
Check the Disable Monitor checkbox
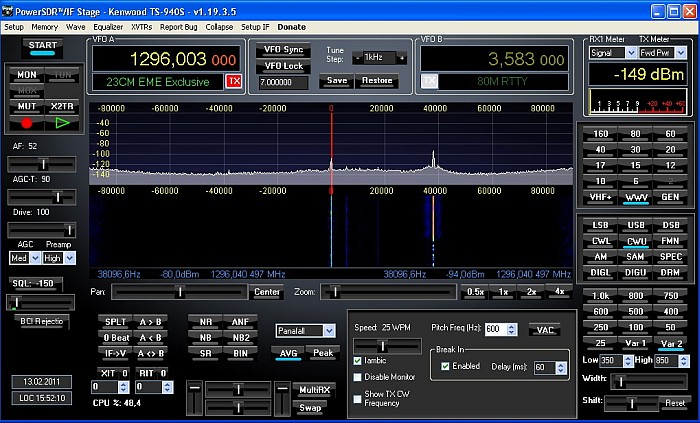coord(357,377)
